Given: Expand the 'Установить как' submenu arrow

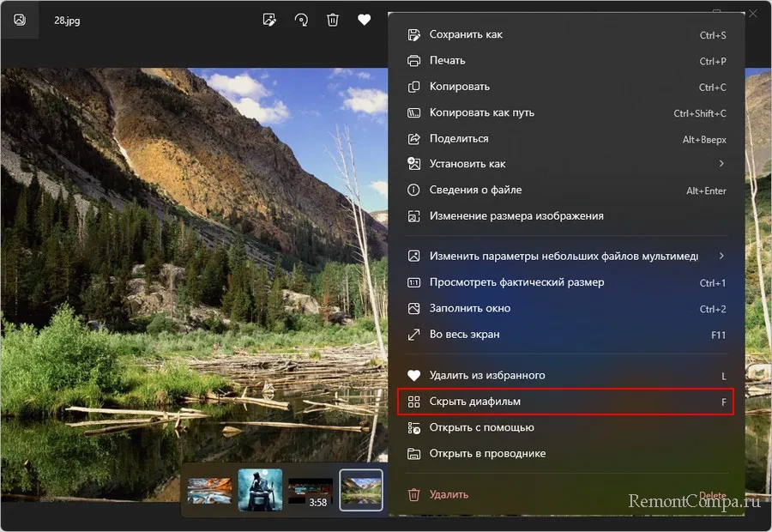Looking at the screenshot, I should tap(721, 164).
